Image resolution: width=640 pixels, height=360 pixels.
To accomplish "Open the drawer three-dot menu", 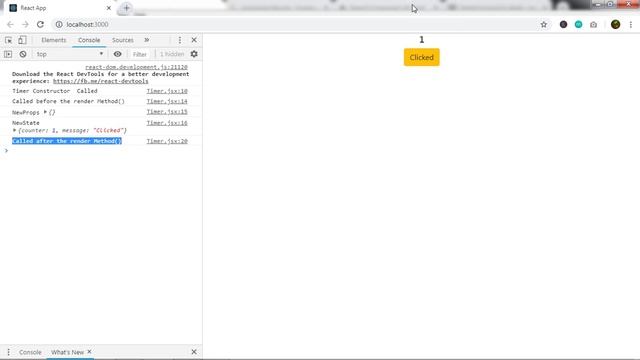I will coord(9,352).
